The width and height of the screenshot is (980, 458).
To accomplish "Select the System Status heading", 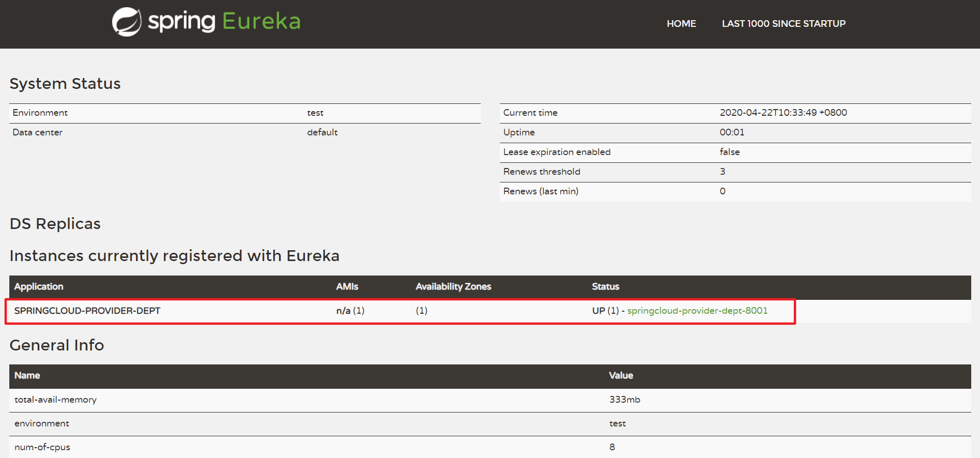I will 65,84.
